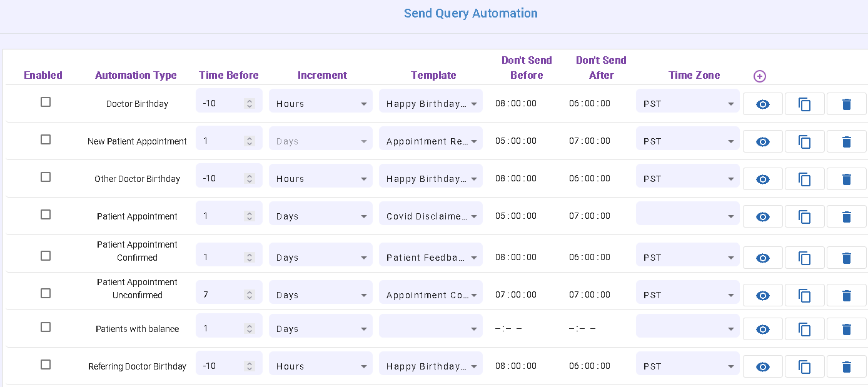Click the Time Before column header
Image resolution: width=868 pixels, height=387 pixels.
[x=229, y=75]
